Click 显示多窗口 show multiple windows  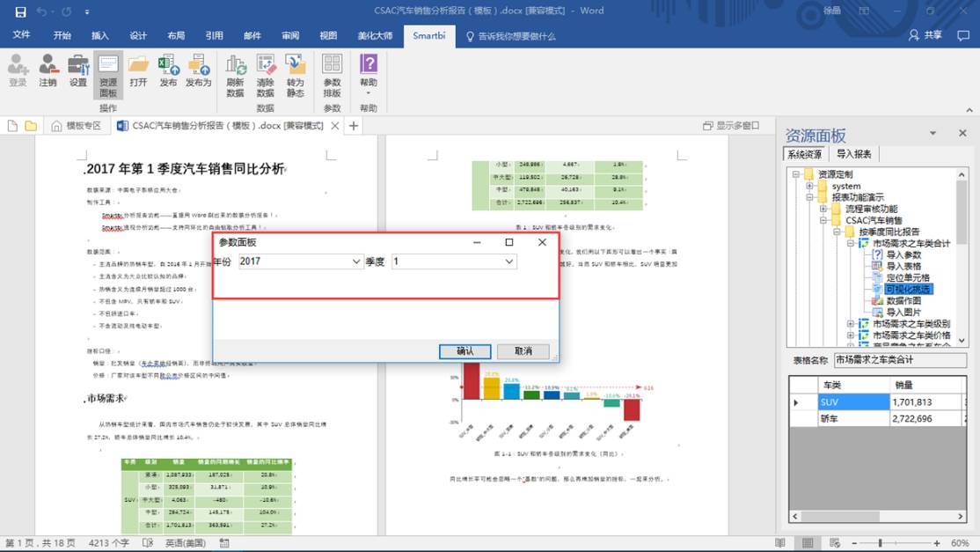(x=731, y=126)
